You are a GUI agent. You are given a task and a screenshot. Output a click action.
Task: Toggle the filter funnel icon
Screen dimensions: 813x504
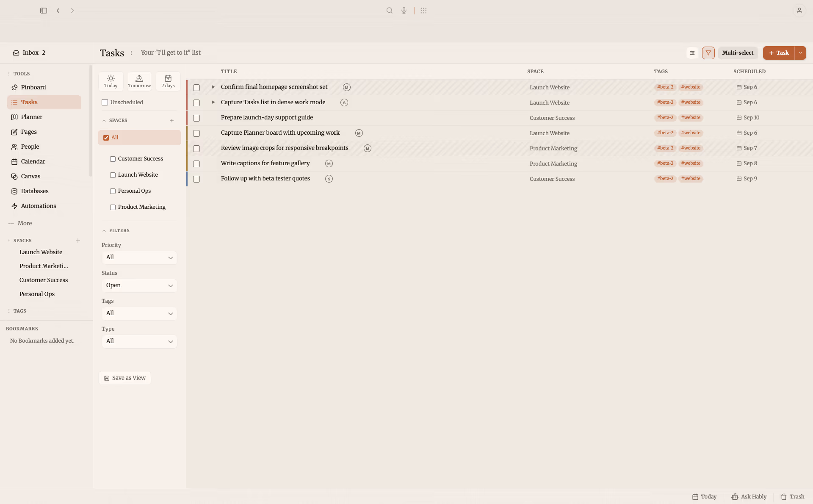pos(708,53)
